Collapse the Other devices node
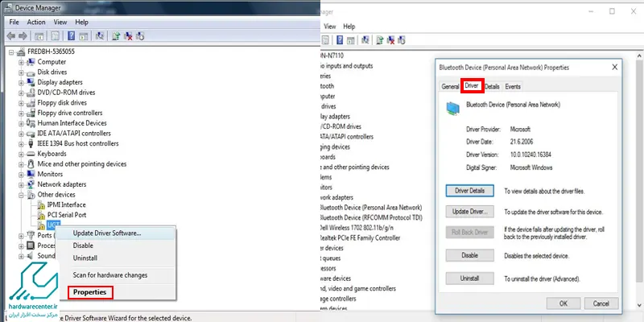644x322 pixels. tap(21, 195)
